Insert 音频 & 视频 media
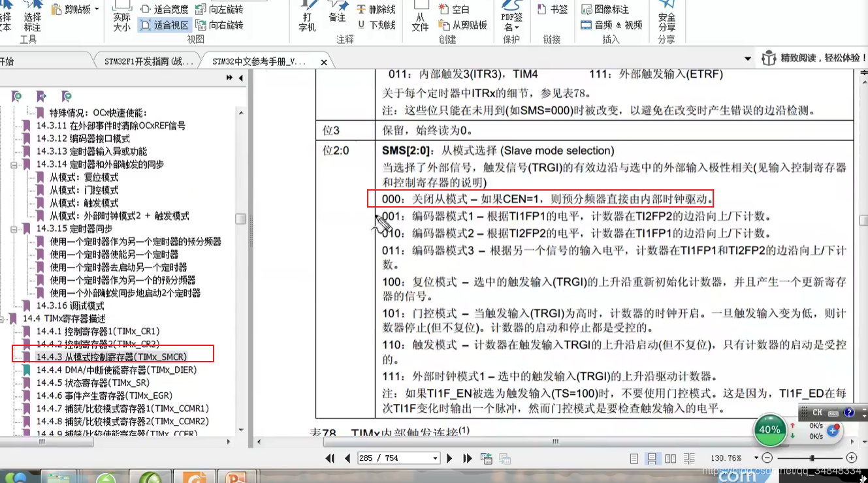This screenshot has height=483, width=868. click(611, 25)
